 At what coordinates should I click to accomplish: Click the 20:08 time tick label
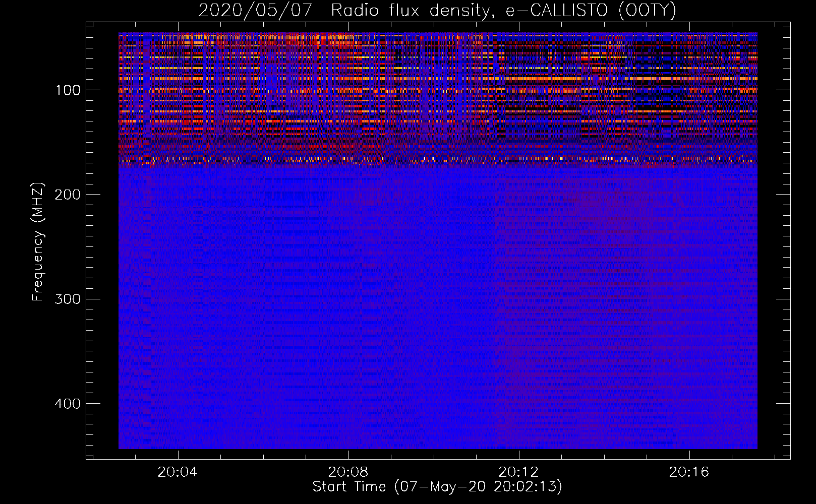click(348, 472)
